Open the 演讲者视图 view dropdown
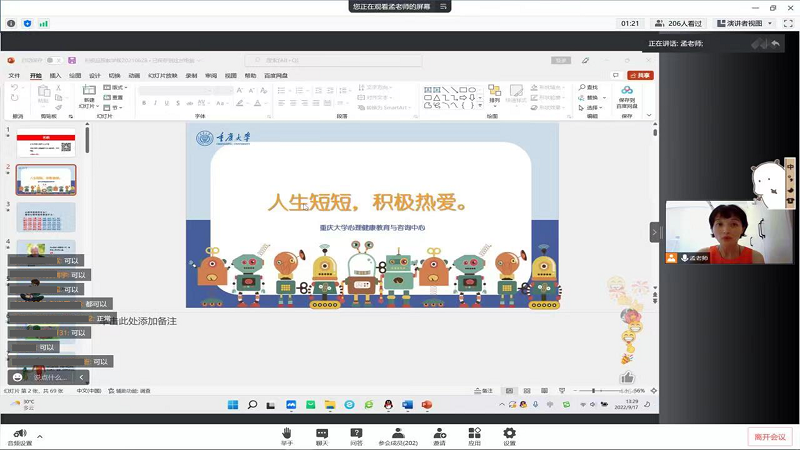Viewport: 800px width, 450px height. coord(745,23)
